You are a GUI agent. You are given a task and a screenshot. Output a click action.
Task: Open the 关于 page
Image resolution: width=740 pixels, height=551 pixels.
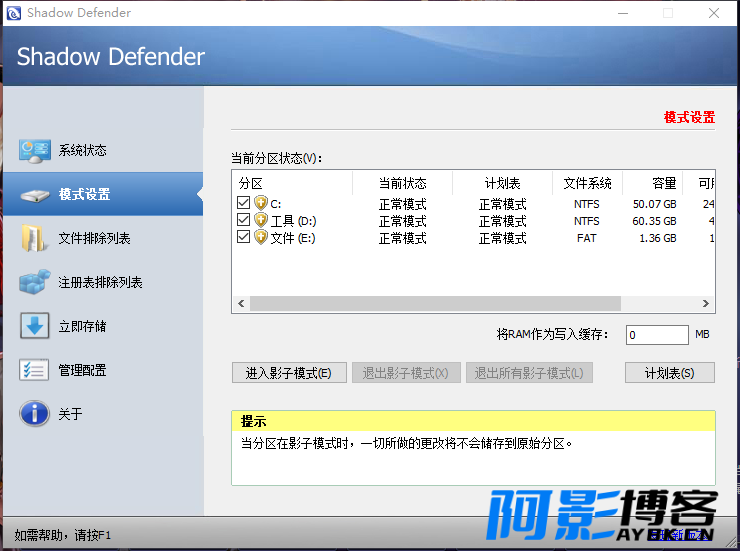coord(103,414)
